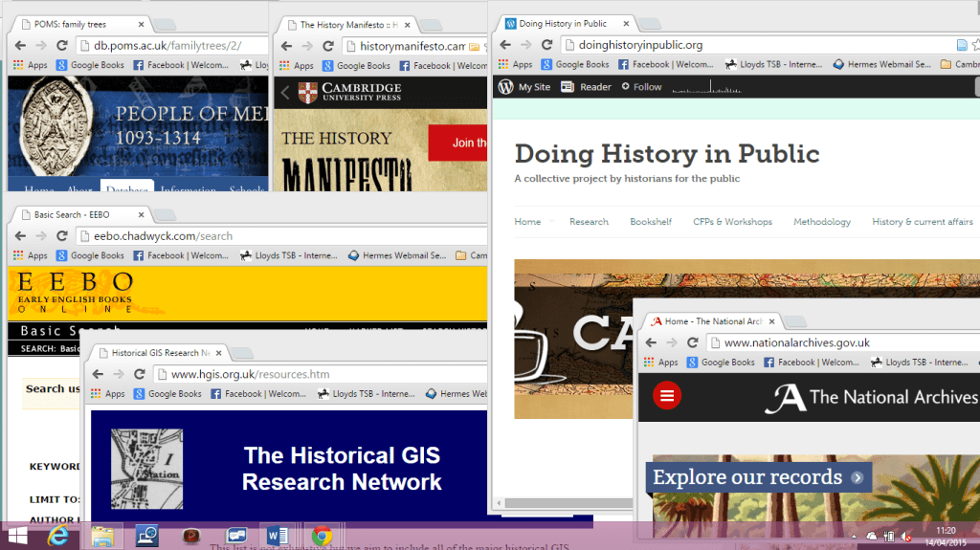Click the National Archives logo
980x550 pixels.
pyautogui.click(x=870, y=398)
